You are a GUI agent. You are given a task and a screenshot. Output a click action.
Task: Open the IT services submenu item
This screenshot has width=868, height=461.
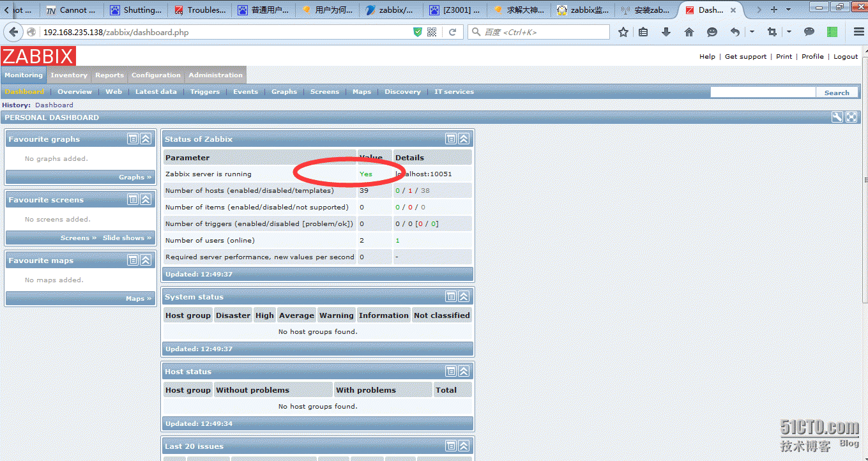[454, 91]
